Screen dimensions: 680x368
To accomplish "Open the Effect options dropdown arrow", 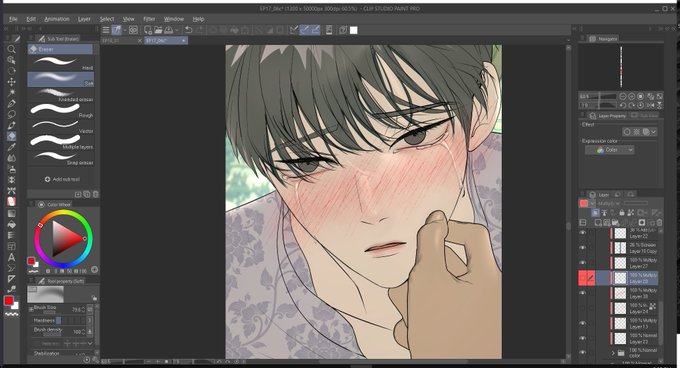I will (x=654, y=132).
